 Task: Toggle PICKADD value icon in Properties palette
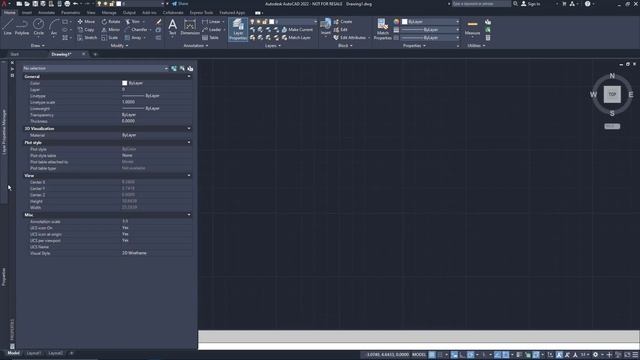(x=174, y=69)
